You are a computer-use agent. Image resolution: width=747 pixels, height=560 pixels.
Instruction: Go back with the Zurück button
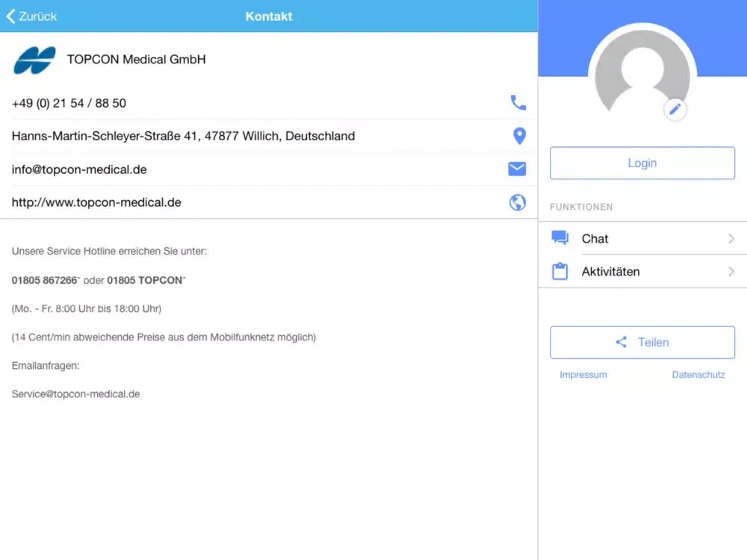[x=31, y=16]
